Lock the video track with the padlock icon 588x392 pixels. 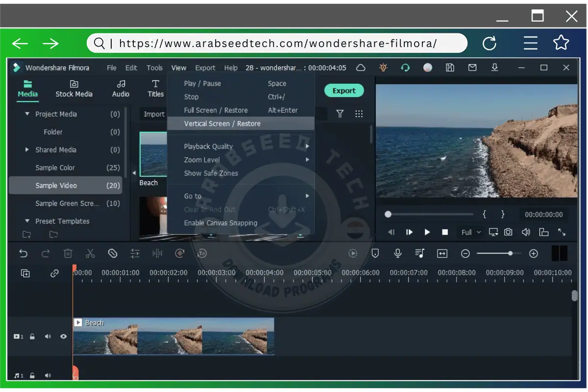pos(32,336)
